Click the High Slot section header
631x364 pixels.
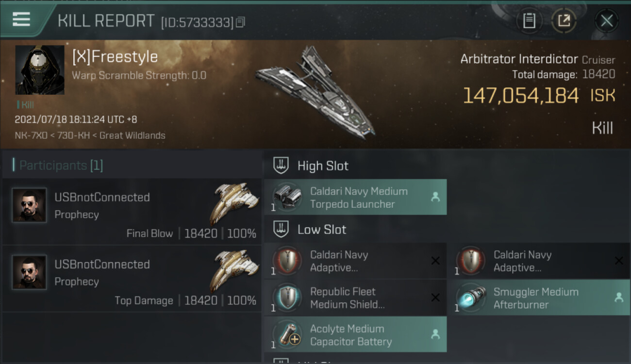[x=322, y=166]
